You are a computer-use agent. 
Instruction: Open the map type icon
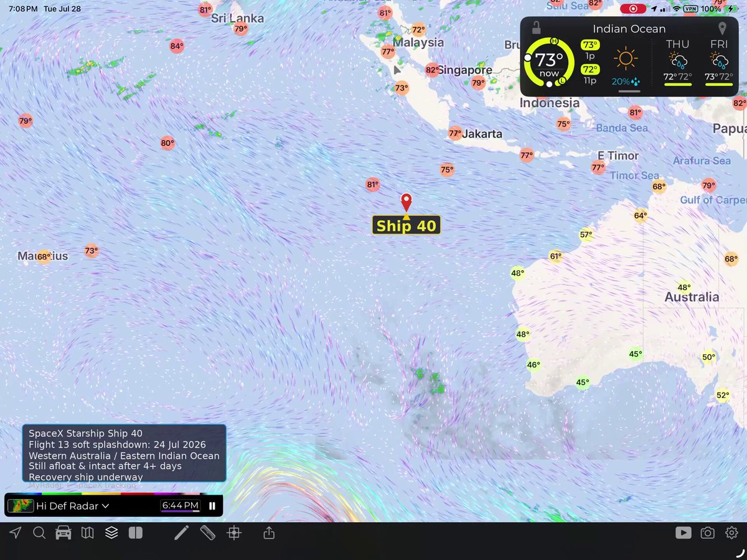point(87,533)
